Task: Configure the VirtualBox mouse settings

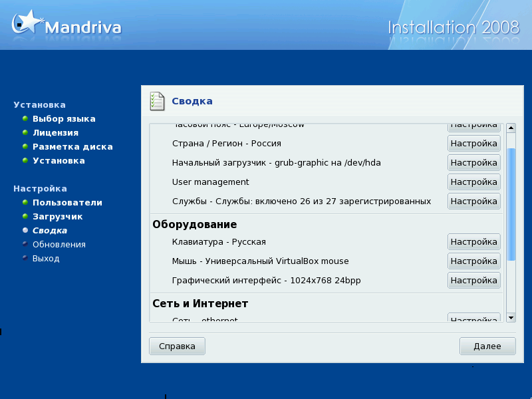Action: coord(473,261)
